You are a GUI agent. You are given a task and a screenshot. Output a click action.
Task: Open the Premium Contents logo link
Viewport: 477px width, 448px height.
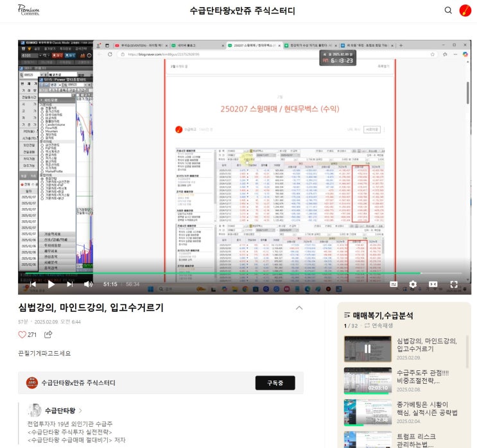click(29, 10)
